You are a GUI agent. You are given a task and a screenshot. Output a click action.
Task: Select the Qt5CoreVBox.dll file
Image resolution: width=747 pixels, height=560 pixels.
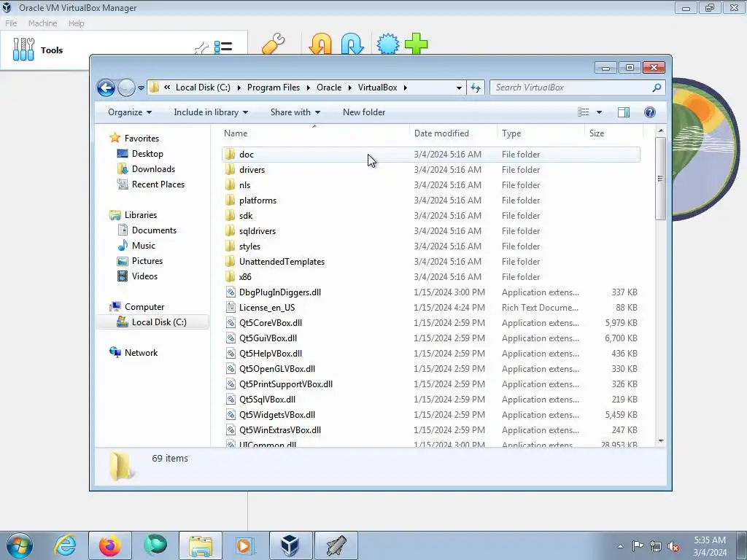tap(430, 323)
